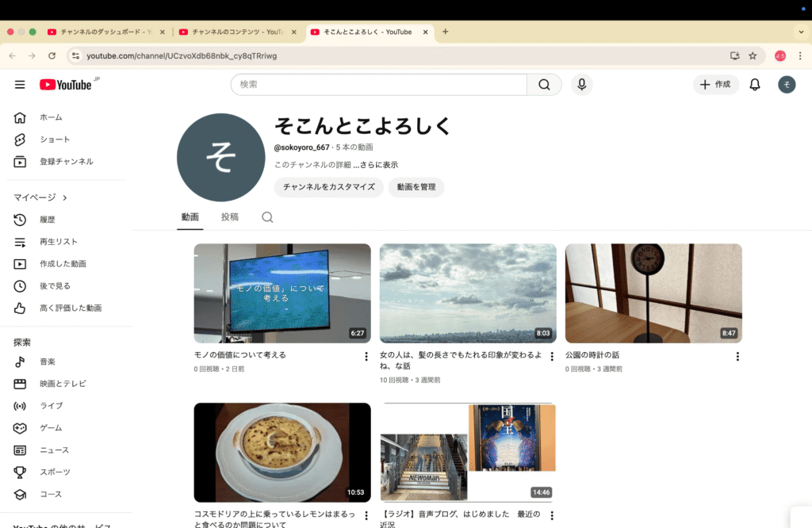Toggle the hamburger guide menu
This screenshot has width=812, height=528.
[x=20, y=85]
